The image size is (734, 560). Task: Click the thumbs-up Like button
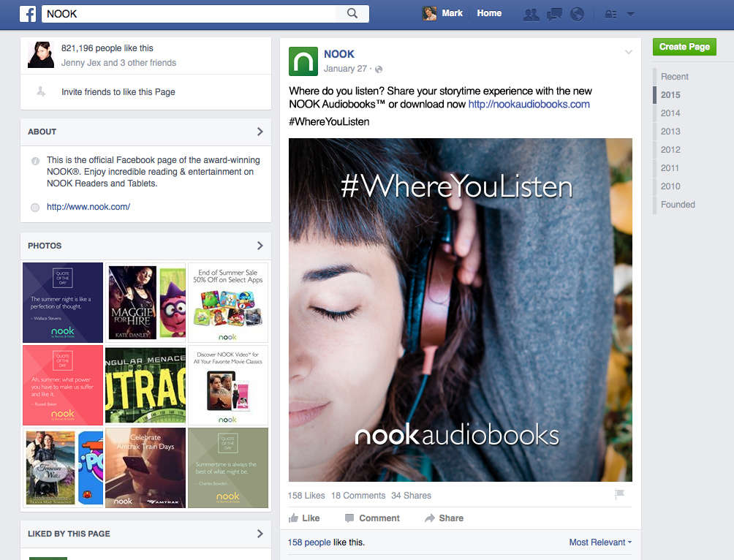[304, 518]
